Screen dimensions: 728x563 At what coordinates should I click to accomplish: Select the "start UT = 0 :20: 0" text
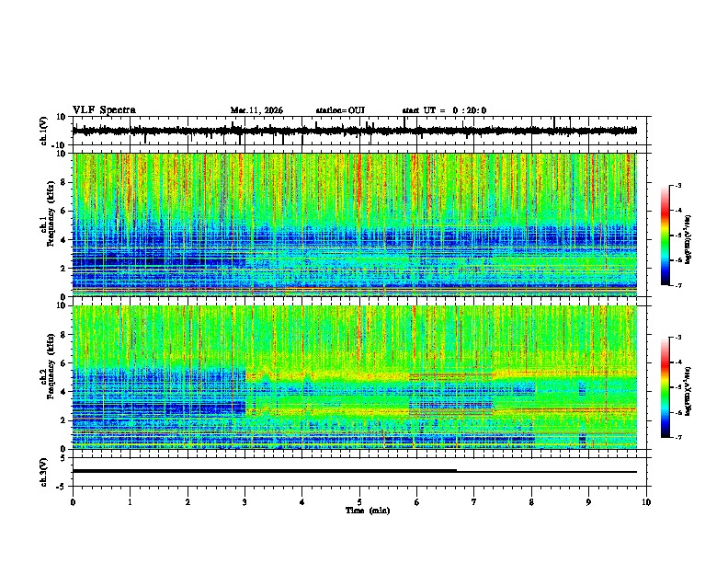[444, 110]
